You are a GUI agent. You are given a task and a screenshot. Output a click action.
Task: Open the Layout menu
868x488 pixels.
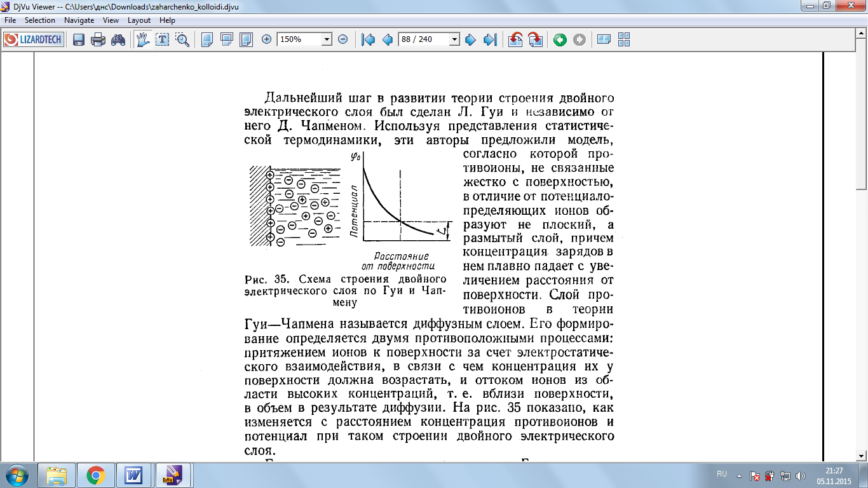(x=139, y=20)
